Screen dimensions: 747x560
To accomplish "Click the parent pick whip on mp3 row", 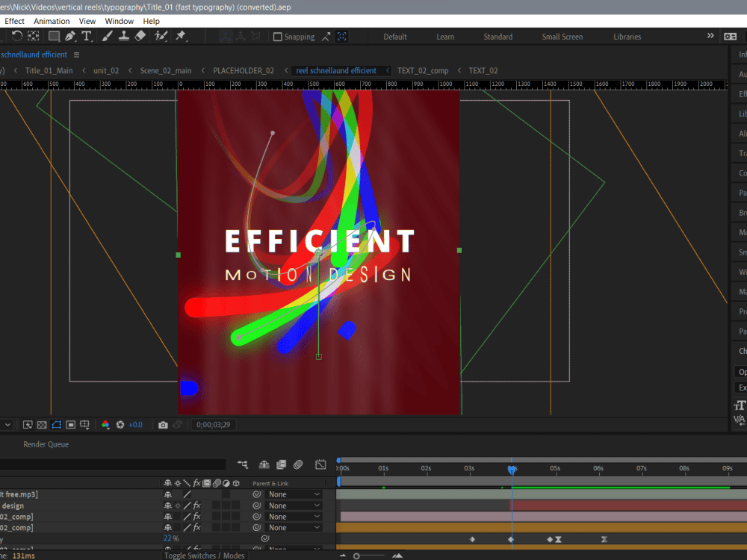I will 257,494.
